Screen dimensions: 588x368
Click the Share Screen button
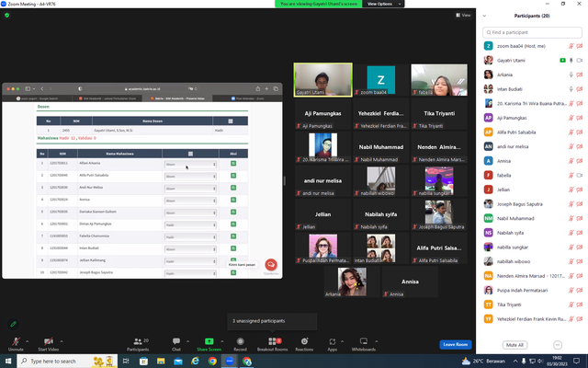209,343
